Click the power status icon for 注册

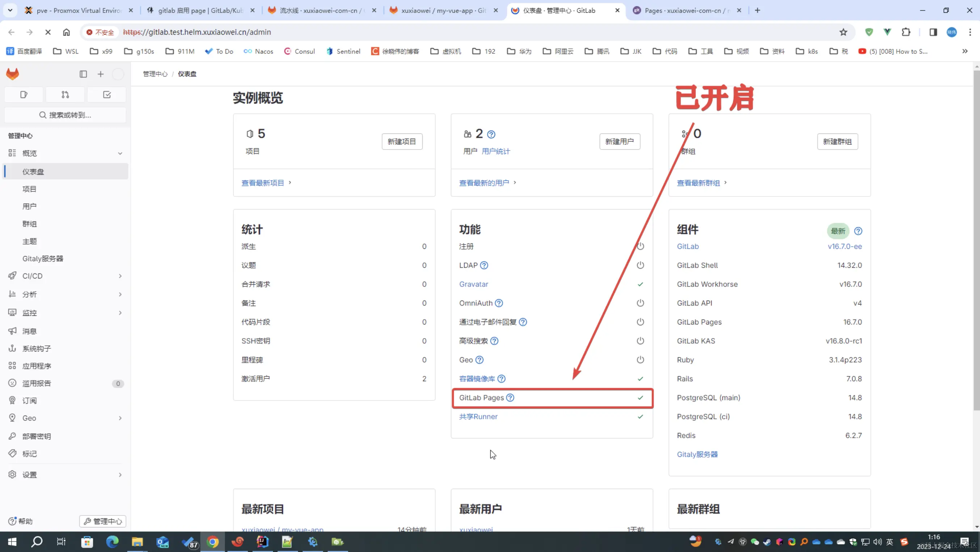(x=640, y=246)
